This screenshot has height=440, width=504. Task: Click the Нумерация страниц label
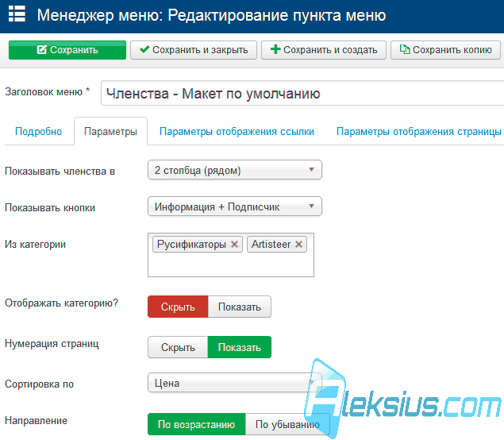pyautogui.click(x=52, y=344)
